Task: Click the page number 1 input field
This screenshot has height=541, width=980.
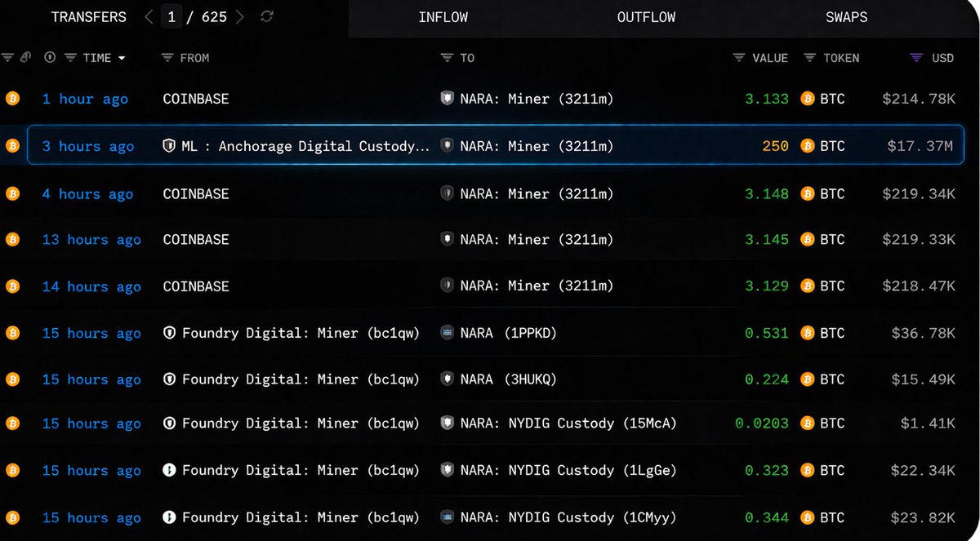Action: [171, 17]
